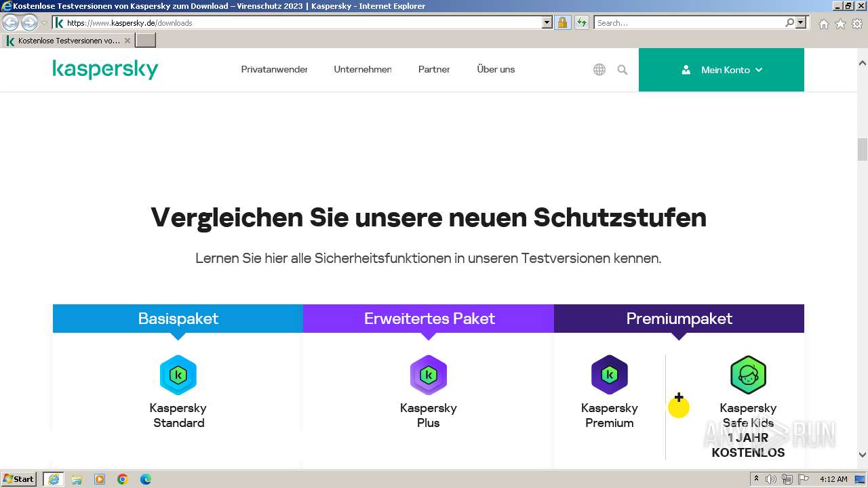Click the Action Center flag icon
868x488 pixels.
coord(802,479)
